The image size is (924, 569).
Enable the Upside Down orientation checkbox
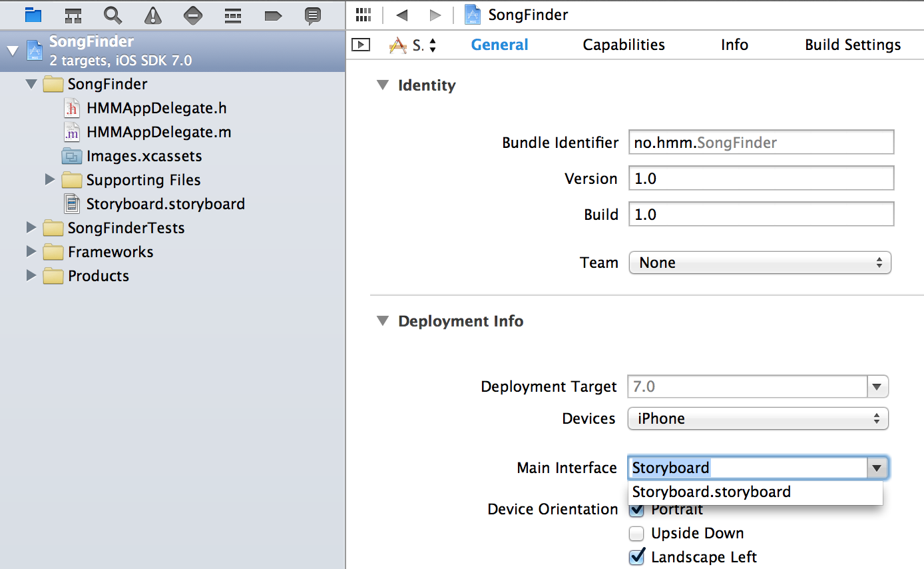click(637, 534)
